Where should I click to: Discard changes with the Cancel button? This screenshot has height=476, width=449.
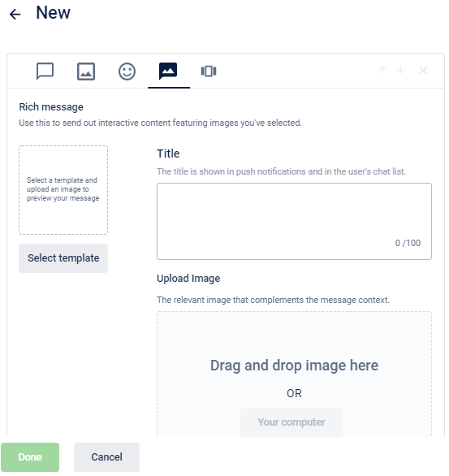(x=107, y=457)
